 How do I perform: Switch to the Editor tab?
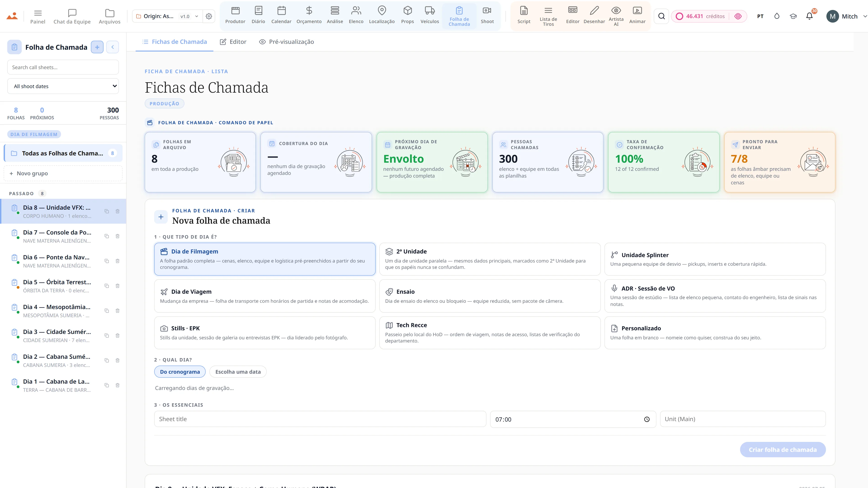point(233,42)
